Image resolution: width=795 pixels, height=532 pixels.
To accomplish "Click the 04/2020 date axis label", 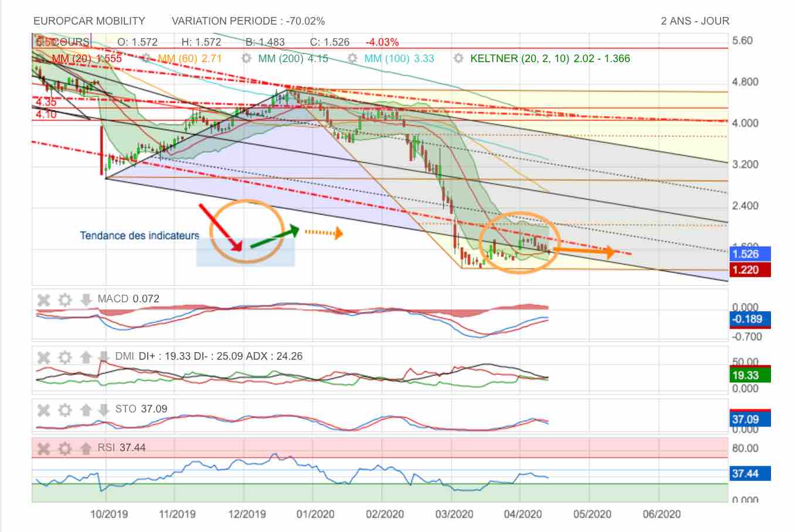I will click(523, 514).
